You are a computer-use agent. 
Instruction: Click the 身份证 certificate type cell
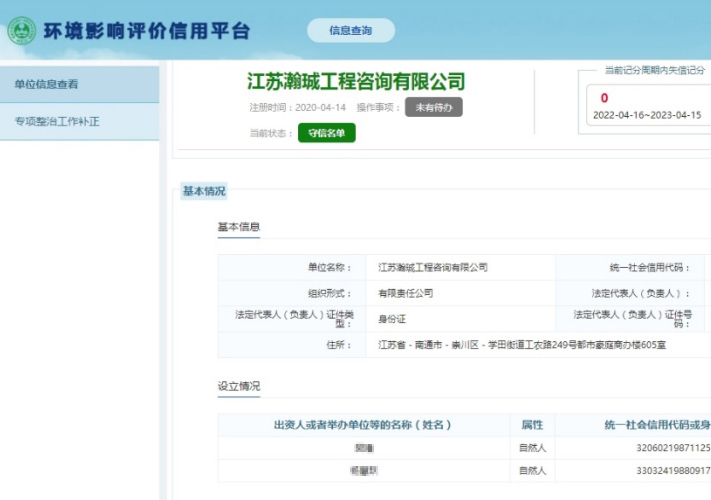click(x=390, y=319)
